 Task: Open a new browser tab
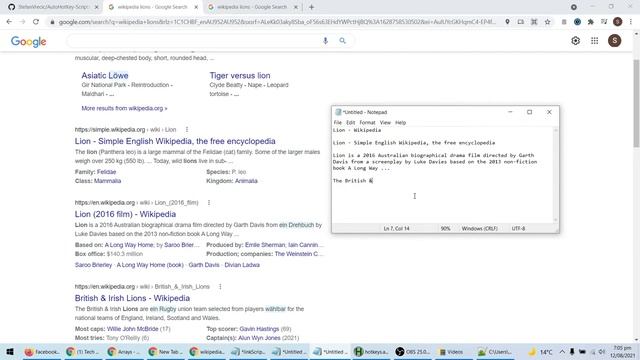point(311,7)
